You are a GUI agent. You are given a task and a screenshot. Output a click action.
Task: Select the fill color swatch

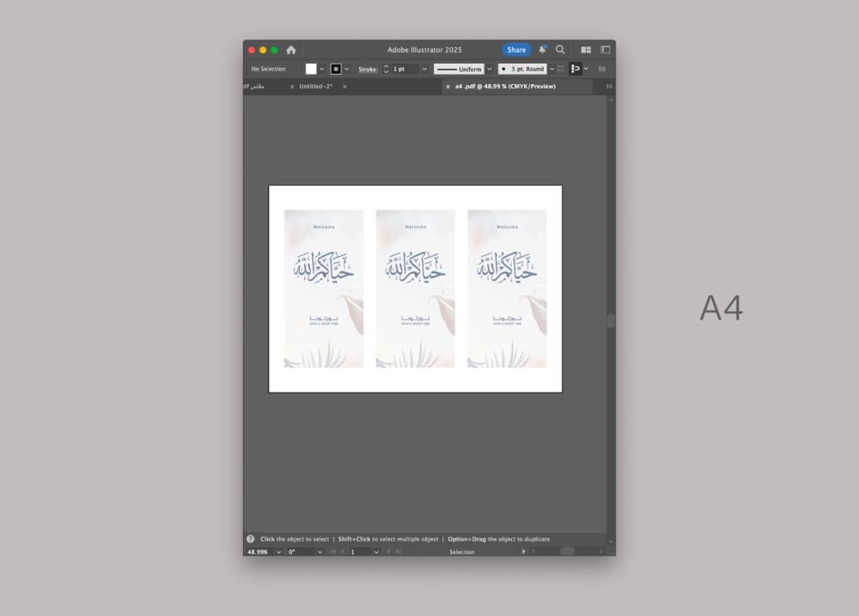point(311,69)
